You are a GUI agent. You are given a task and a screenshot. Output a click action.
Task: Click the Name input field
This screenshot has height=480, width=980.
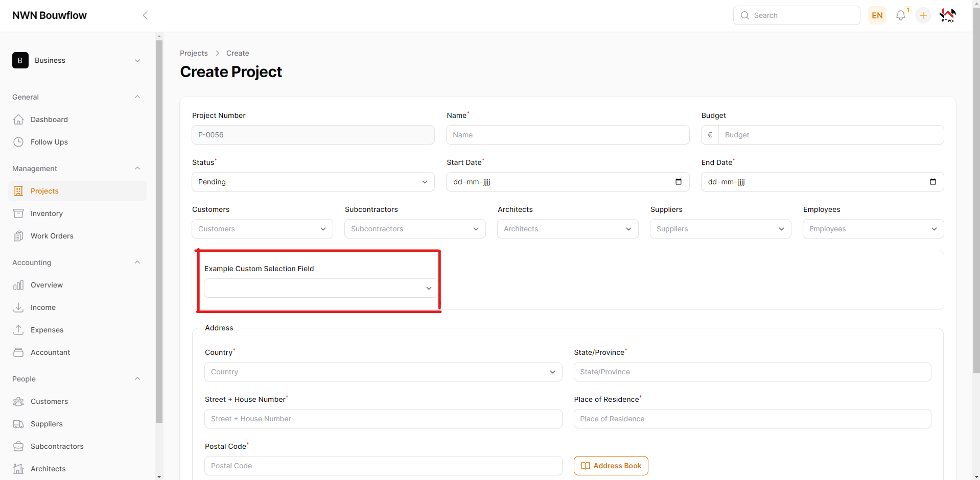[x=567, y=135]
